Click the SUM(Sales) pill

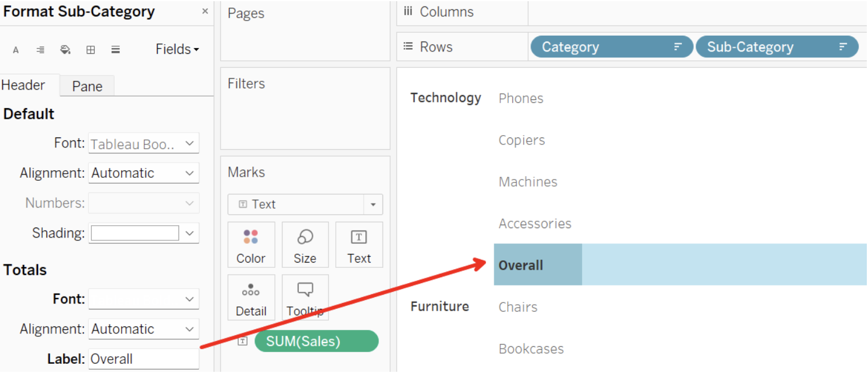(316, 341)
